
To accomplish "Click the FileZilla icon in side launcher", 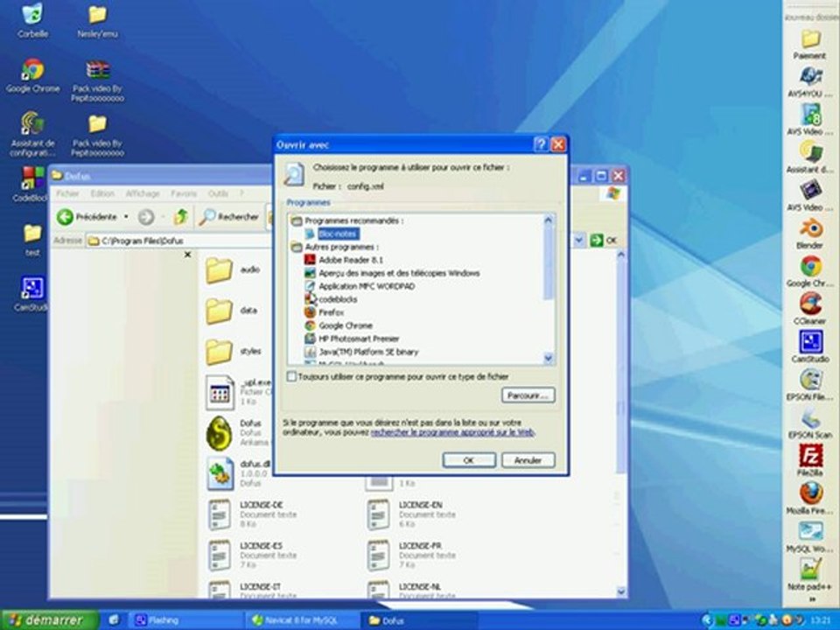I will [x=810, y=459].
